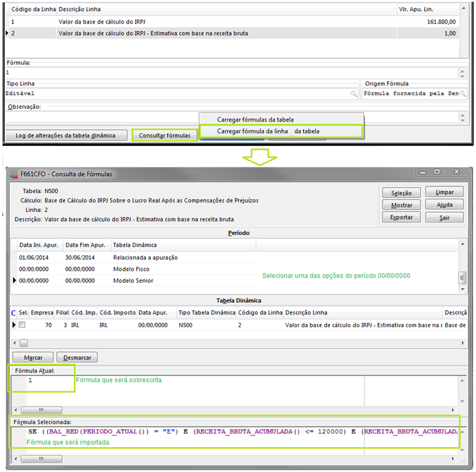Select row 'Relacionada a apuração' period
This screenshot has width=476, height=472.
pyautogui.click(x=133, y=257)
